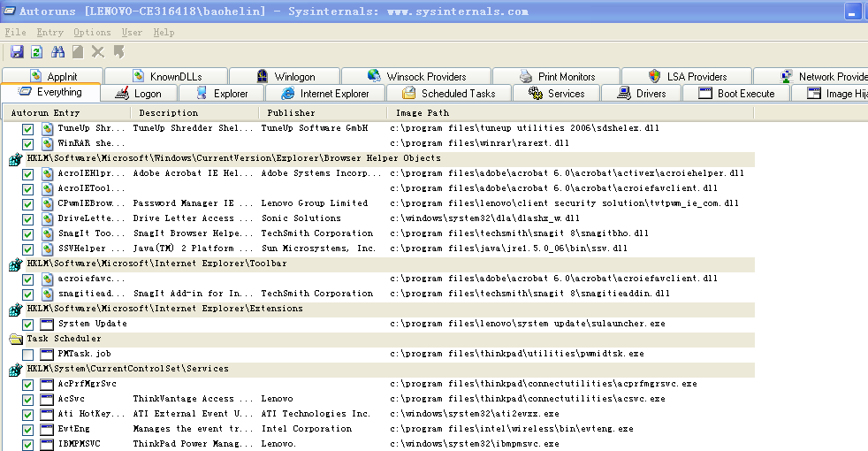Switch to the Winsock Providers tab
Screen dimensions: 868x451
coord(426,77)
